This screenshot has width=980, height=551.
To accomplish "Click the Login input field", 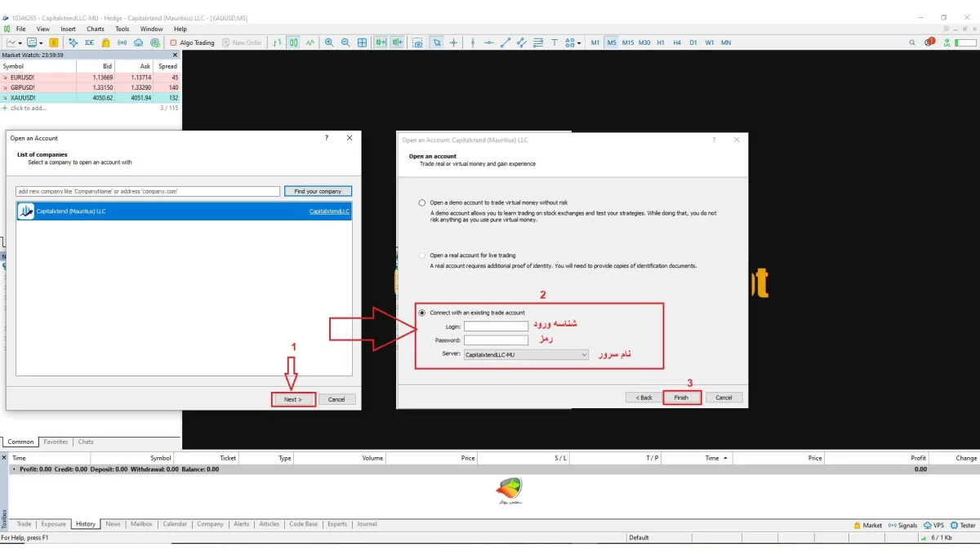I will click(496, 327).
